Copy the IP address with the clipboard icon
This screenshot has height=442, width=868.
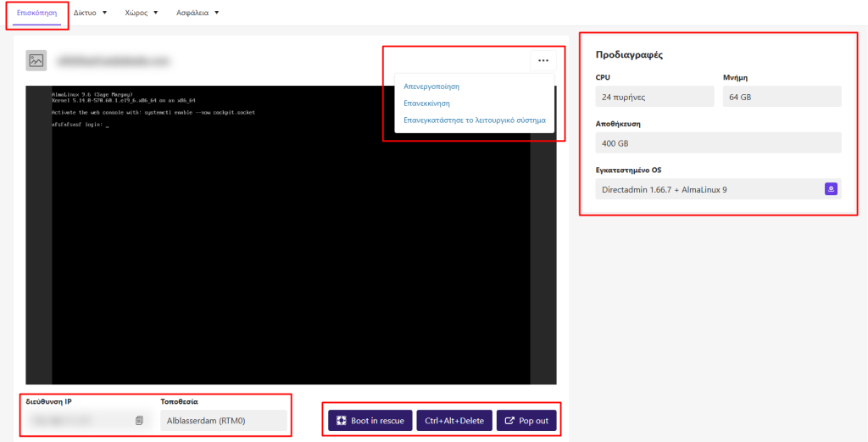(139, 420)
